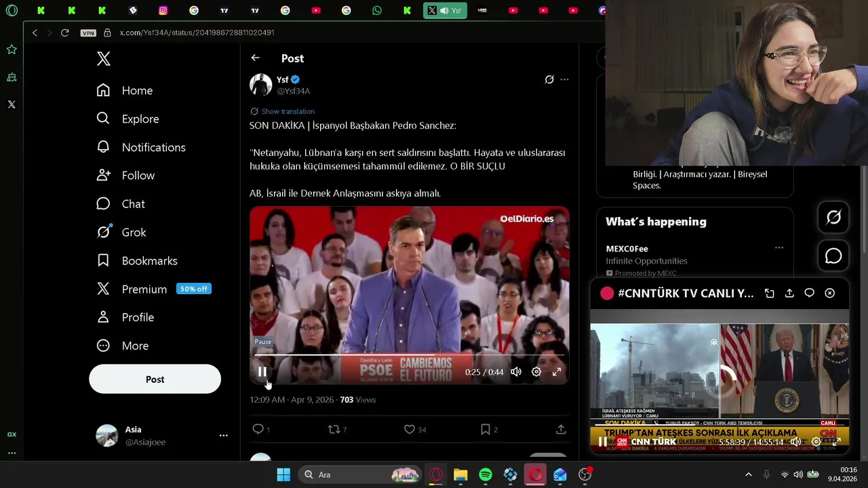
Task: Go to the Home timeline
Action: [x=125, y=90]
